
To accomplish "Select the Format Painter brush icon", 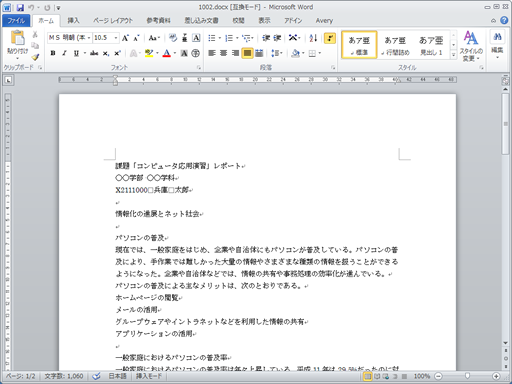I will (x=35, y=57).
